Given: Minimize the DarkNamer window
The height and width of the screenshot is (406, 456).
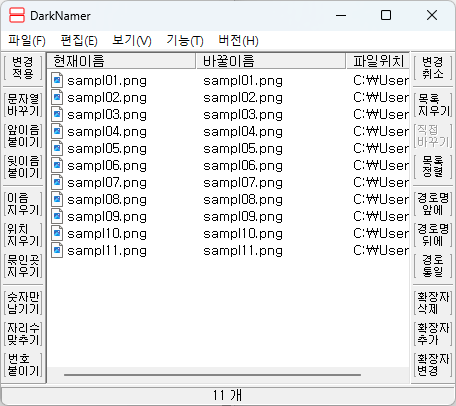Looking at the screenshot, I should click(341, 15).
